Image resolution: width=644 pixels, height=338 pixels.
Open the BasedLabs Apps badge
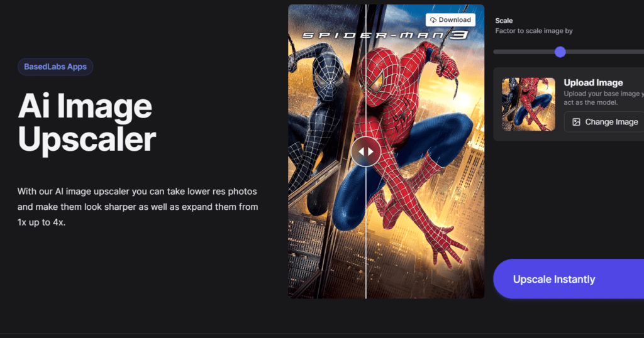pyautogui.click(x=55, y=67)
